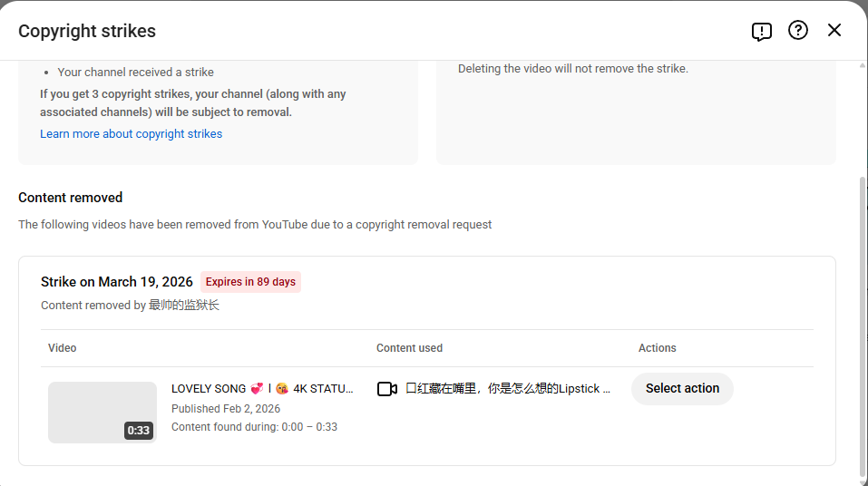Open the send feedback icon
Image resolution: width=868 pixels, height=486 pixels.
tap(761, 31)
